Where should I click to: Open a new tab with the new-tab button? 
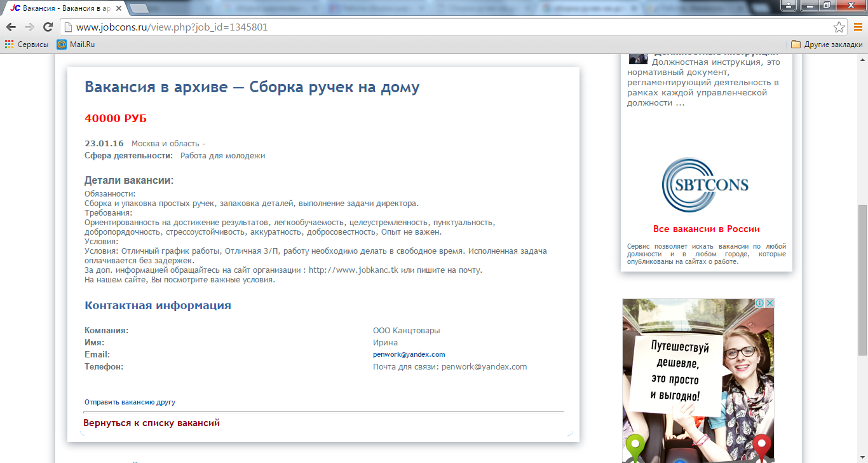point(139,8)
